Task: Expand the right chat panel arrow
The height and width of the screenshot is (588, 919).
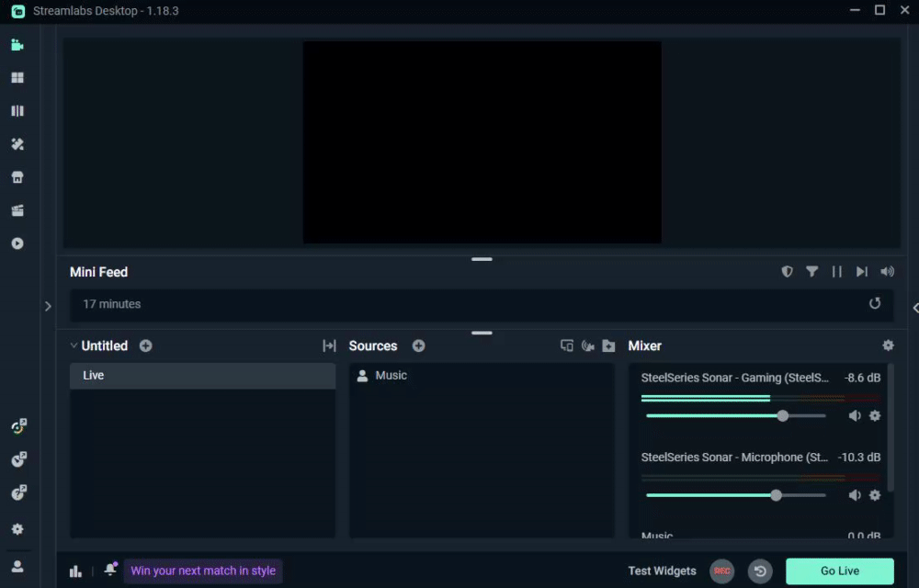Action: [915, 308]
